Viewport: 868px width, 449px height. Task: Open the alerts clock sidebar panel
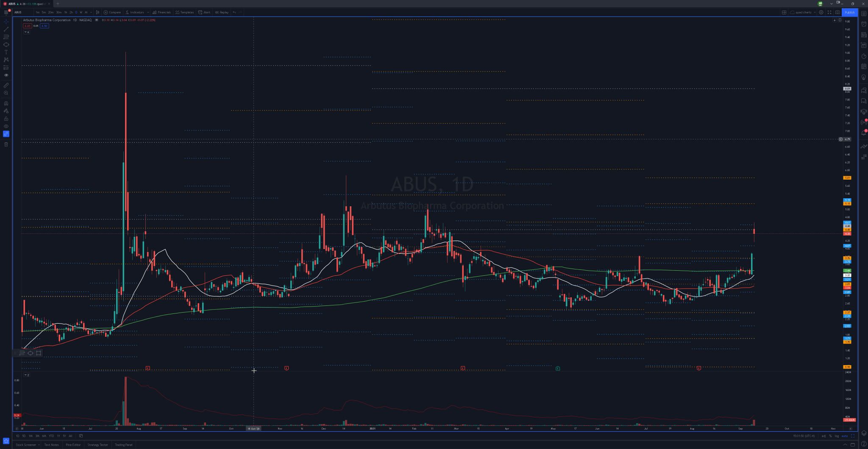coord(864,24)
